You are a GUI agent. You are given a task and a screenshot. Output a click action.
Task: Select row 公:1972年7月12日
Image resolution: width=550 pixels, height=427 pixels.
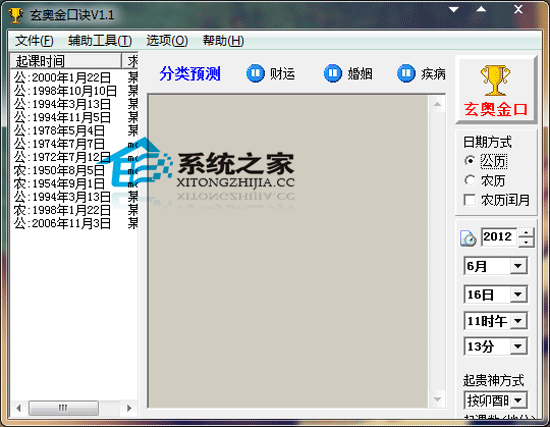62,157
